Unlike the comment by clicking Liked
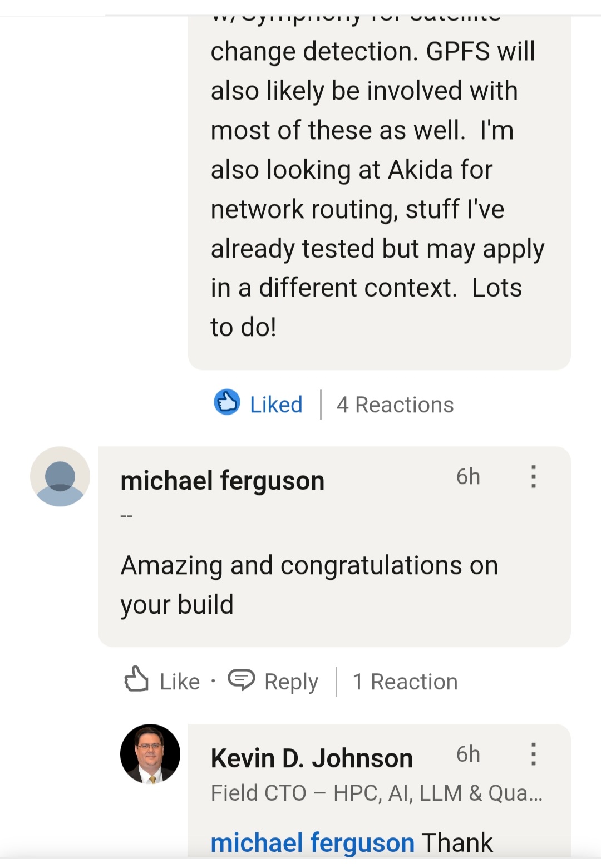 tap(274, 405)
